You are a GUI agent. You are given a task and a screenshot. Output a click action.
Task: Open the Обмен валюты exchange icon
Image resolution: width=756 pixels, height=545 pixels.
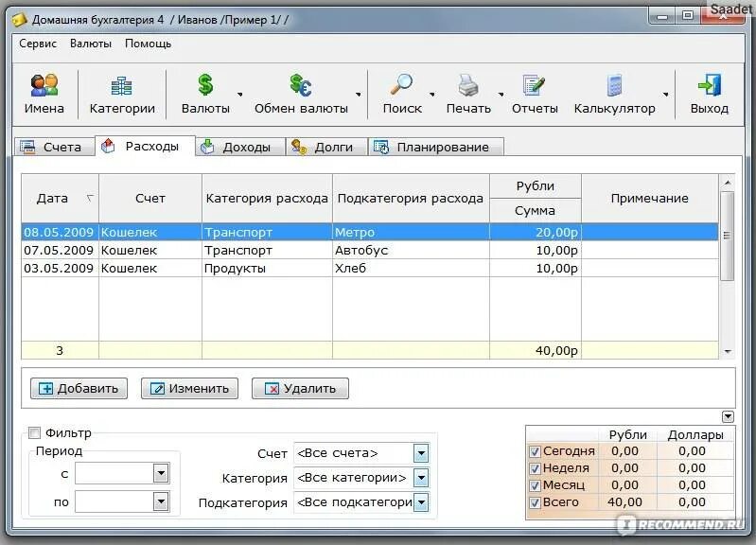301,85
